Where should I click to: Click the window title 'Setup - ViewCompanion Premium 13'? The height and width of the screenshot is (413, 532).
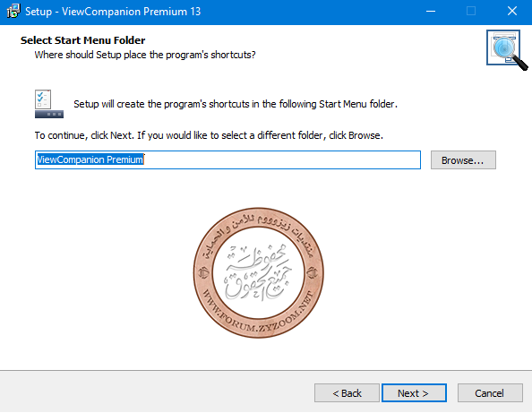(x=113, y=12)
